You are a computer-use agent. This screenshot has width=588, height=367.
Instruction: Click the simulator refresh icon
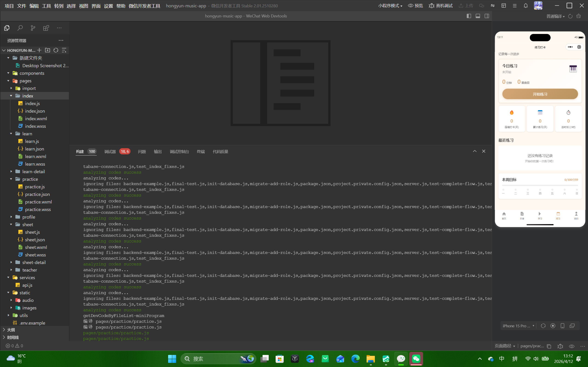543,326
